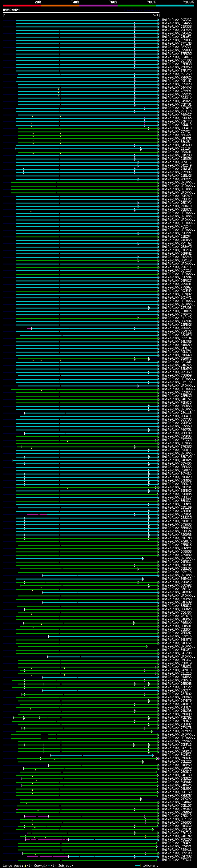
Task: Click the purple ~60% identity color bar
Action: (99, 6)
